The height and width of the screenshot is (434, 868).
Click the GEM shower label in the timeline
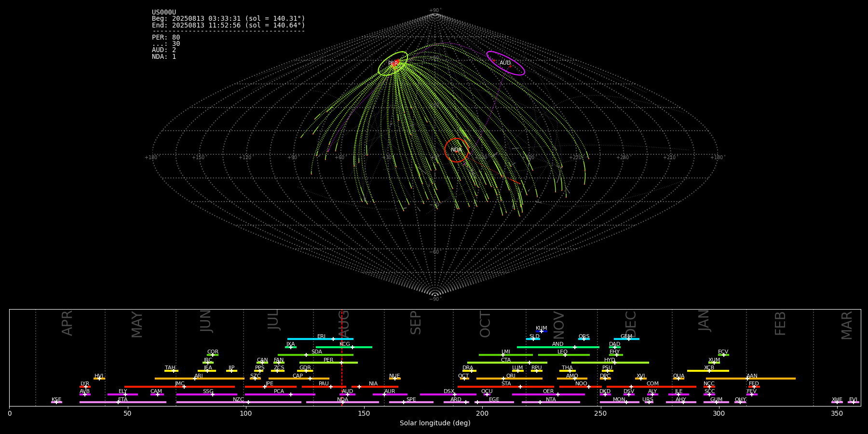coord(626,337)
